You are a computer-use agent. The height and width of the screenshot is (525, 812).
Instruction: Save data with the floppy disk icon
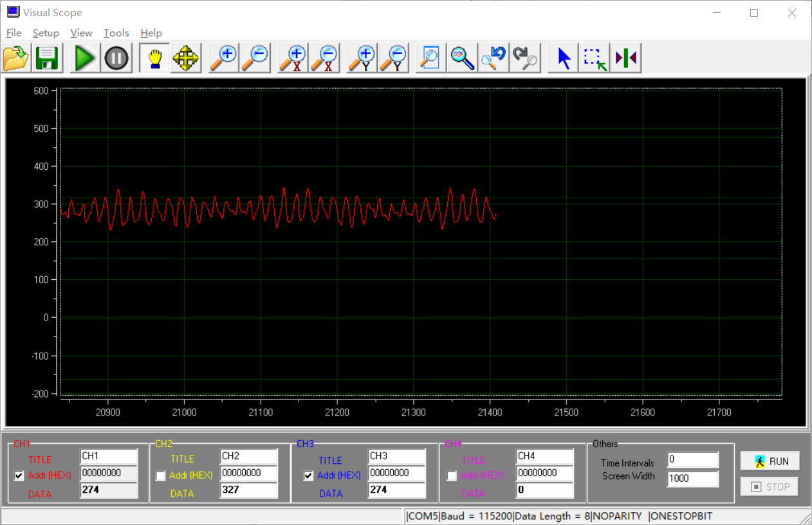[x=48, y=58]
